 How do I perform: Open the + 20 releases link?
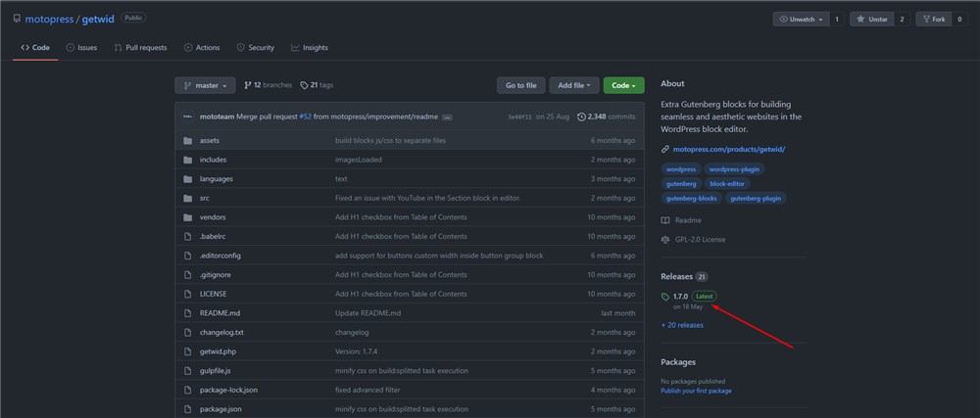(x=682, y=325)
